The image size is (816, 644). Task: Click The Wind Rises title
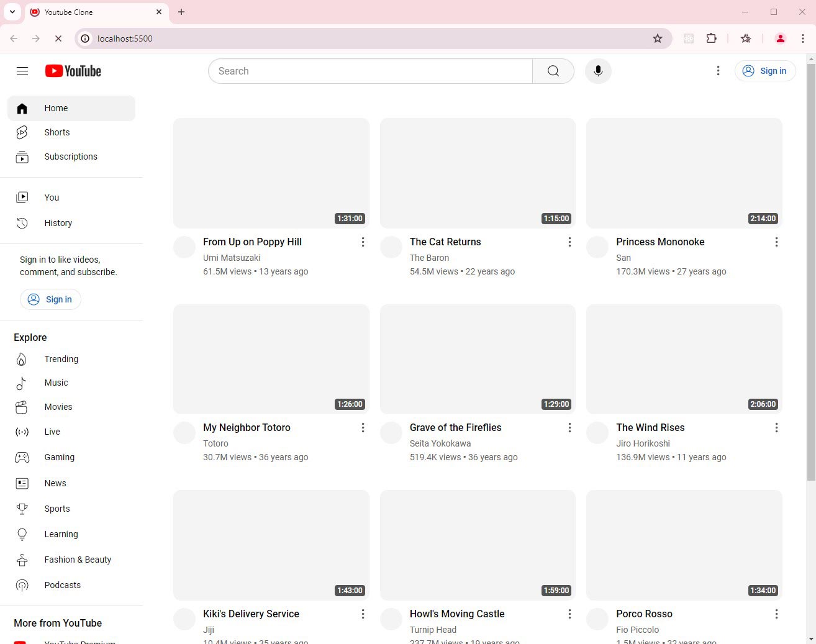[x=650, y=427]
